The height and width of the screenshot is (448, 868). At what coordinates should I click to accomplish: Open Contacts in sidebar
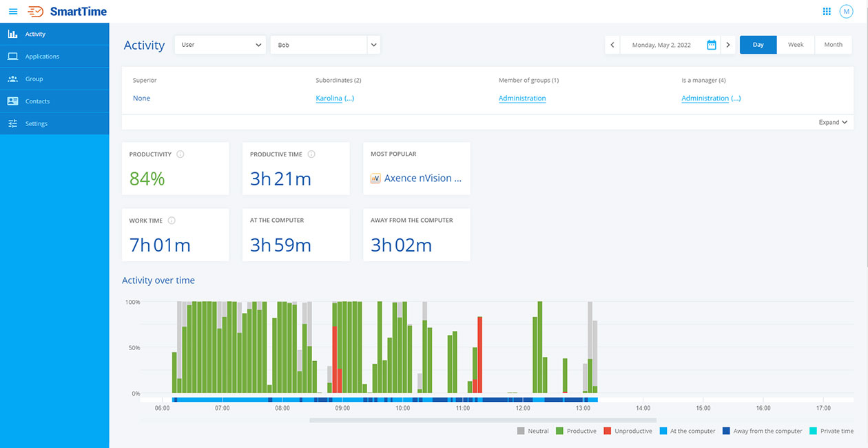click(x=54, y=101)
